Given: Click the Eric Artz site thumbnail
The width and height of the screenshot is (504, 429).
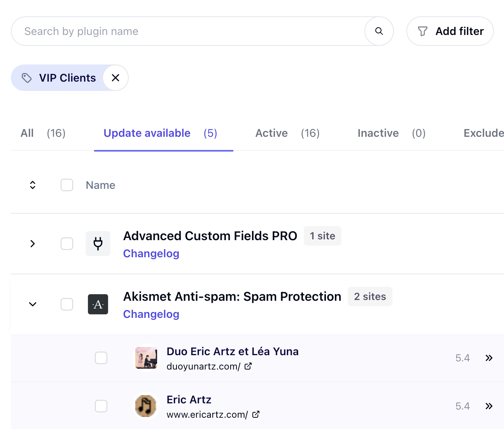Looking at the screenshot, I should coord(146,406).
